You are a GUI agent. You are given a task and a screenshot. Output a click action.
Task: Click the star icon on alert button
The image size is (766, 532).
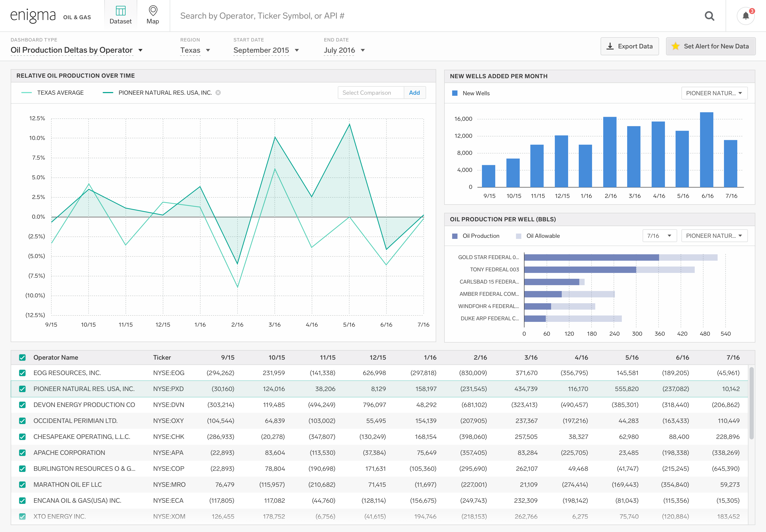point(675,46)
